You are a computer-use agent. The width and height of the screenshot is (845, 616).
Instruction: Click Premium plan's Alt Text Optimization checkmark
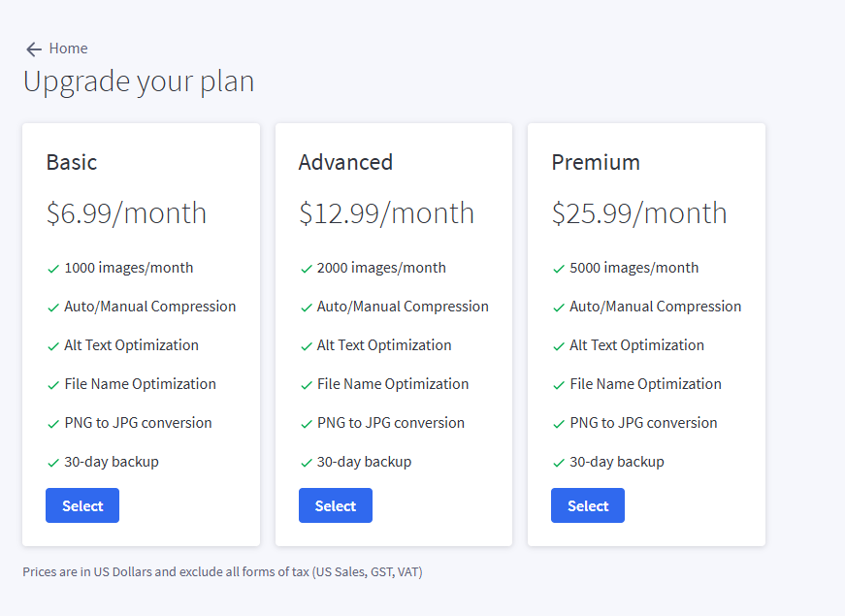pyautogui.click(x=559, y=346)
